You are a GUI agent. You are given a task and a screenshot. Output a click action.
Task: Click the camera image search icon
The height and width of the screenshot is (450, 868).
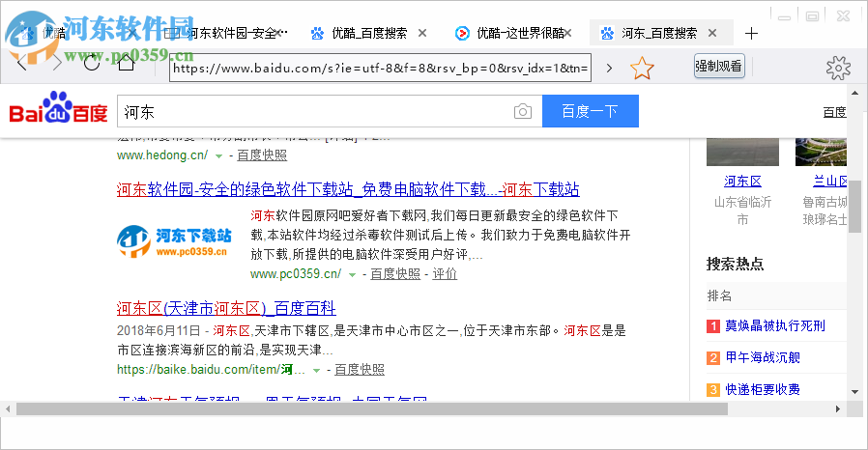click(x=523, y=112)
